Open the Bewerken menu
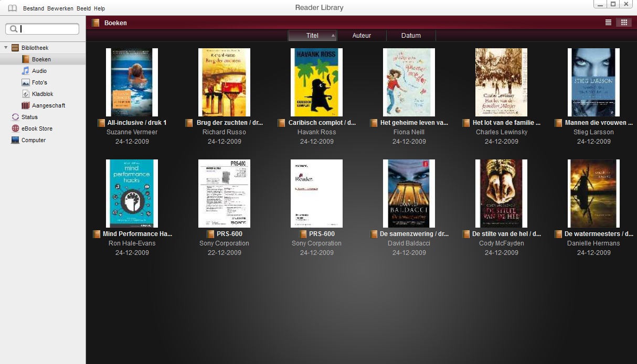The image size is (637, 364). click(x=60, y=8)
